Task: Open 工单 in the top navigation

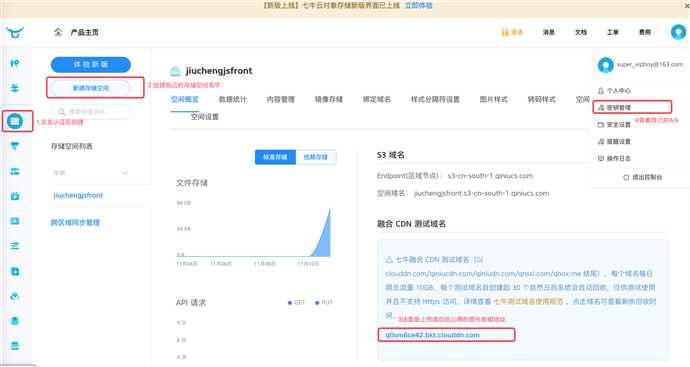Action: pyautogui.click(x=613, y=32)
